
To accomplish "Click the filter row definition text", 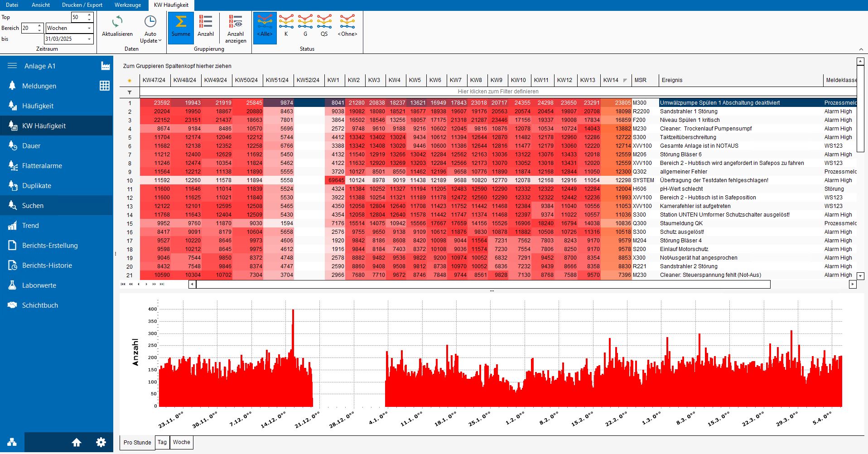I will click(498, 92).
